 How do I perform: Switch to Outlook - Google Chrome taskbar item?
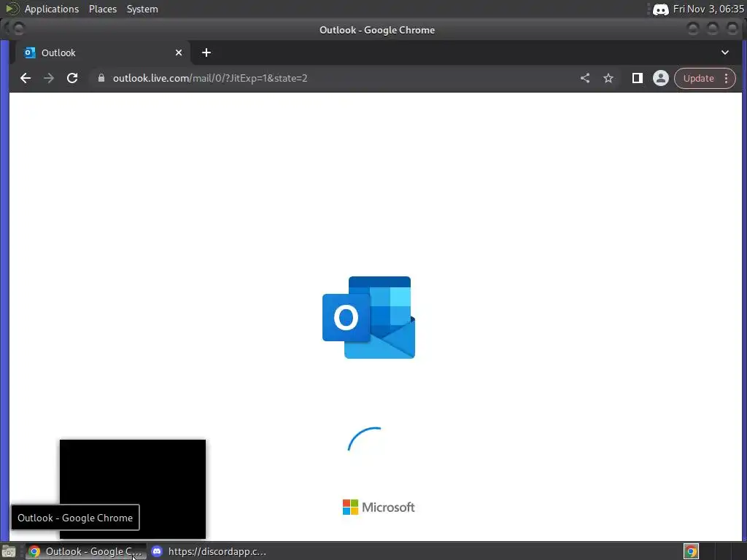pyautogui.click(x=86, y=551)
